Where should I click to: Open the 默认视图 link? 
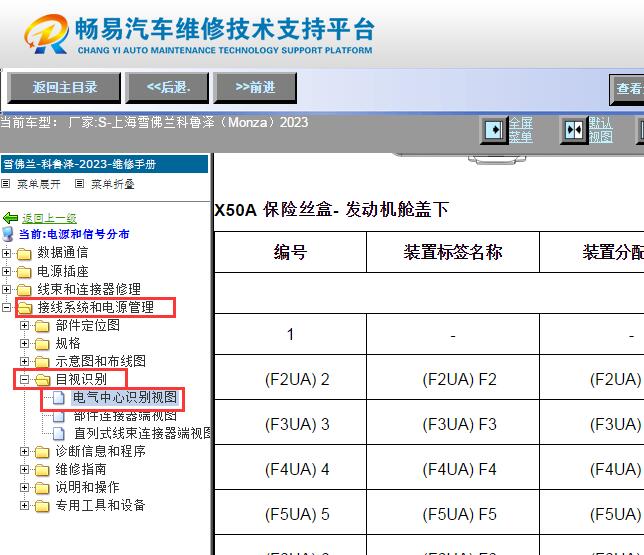[600, 130]
